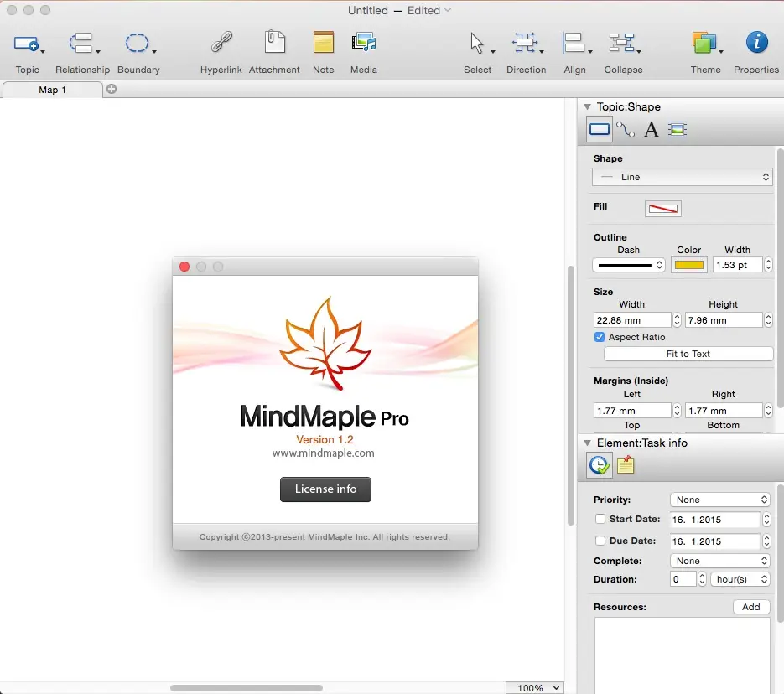Click the Align toolbar icon

(574, 43)
